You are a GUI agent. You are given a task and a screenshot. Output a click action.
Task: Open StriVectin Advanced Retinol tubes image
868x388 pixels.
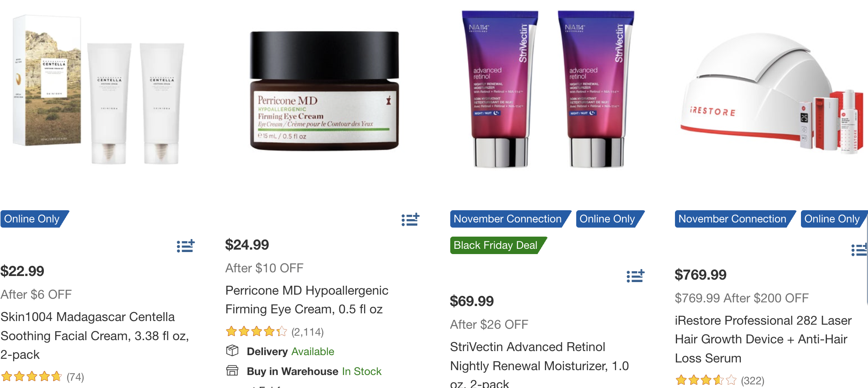pyautogui.click(x=548, y=89)
